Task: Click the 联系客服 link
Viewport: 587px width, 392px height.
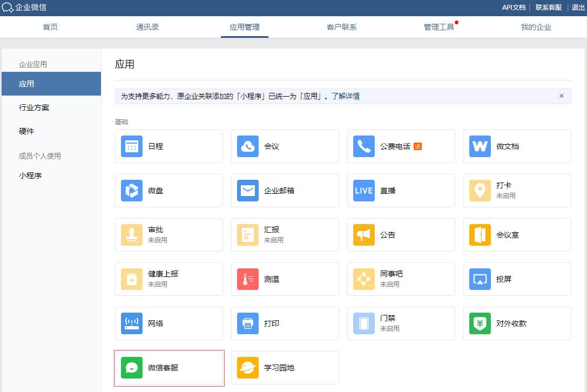Action: point(549,8)
